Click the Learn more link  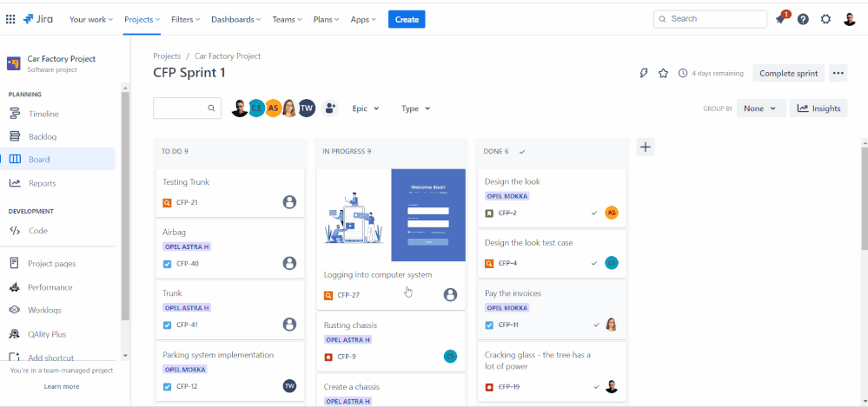pos(62,386)
